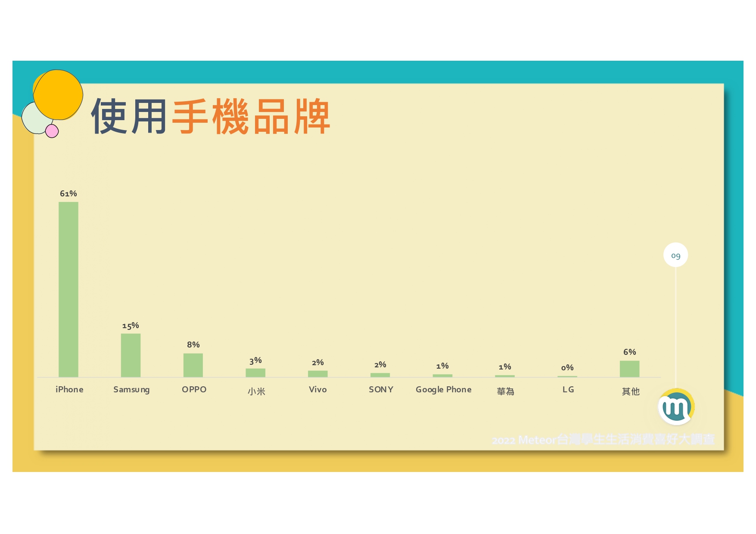Click the 15% data label

[131, 326]
